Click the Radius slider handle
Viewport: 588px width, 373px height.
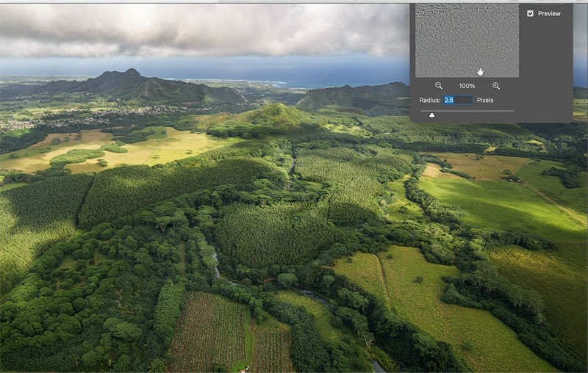pyautogui.click(x=431, y=115)
